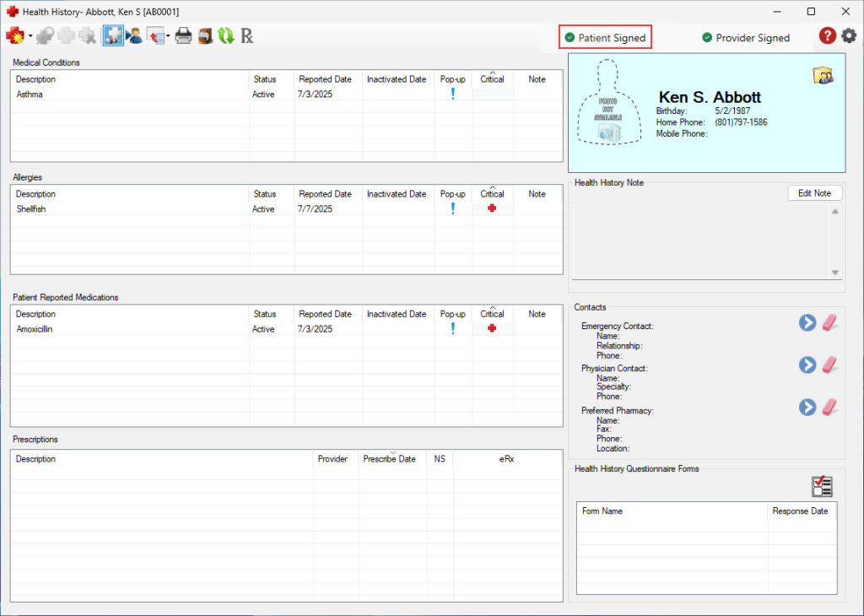
Task: Clear Physician Contact using the pink eraser
Action: click(831, 365)
